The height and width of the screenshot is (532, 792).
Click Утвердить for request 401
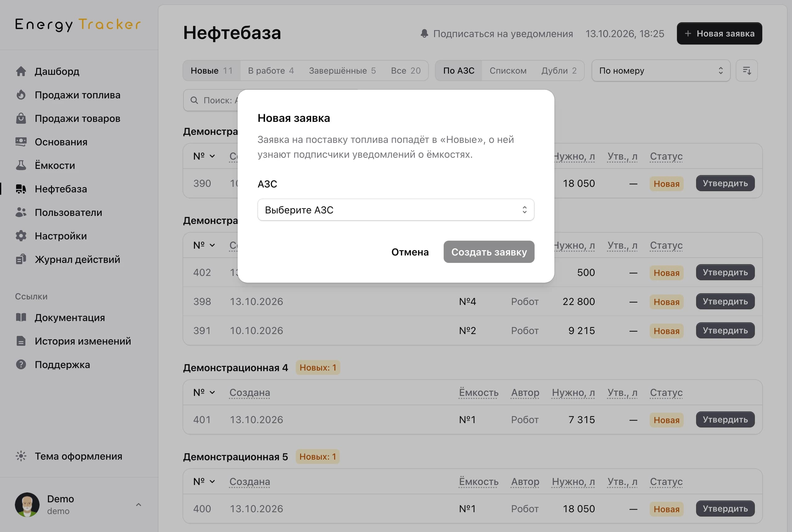725,420
